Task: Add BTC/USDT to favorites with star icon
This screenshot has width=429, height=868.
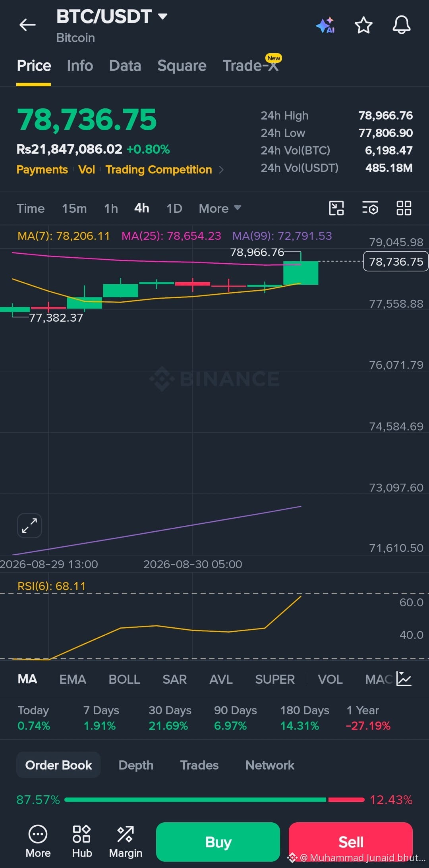Action: (363, 25)
